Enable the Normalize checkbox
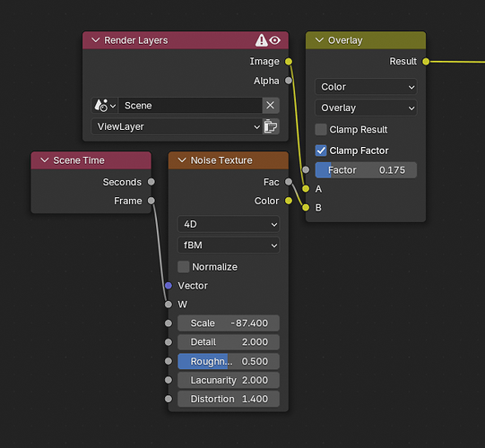485x448 pixels. point(184,267)
